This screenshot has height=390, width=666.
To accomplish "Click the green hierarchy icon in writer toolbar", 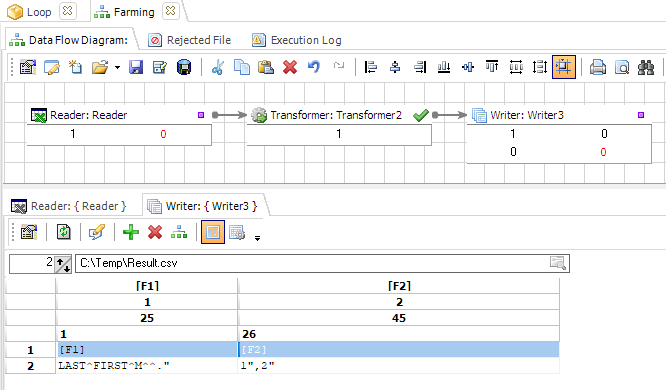I will pyautogui.click(x=179, y=232).
